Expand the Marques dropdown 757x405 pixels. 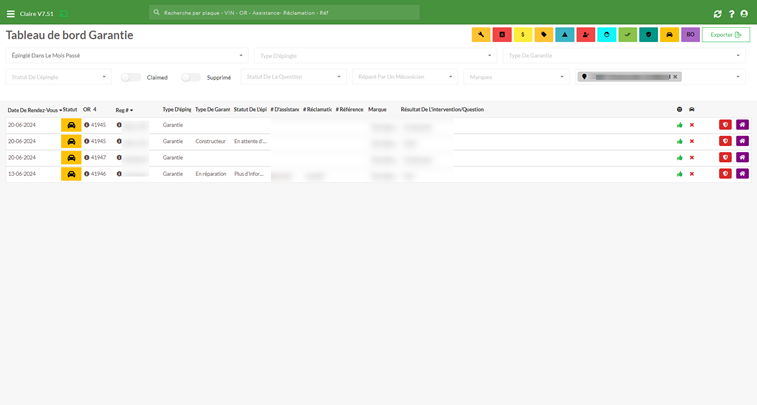516,77
